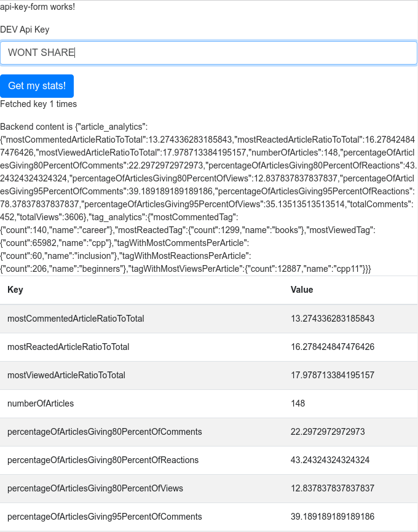Screen dimensions: 418x532
Task: Select value 39.189189189189186 in table
Action: (332, 517)
